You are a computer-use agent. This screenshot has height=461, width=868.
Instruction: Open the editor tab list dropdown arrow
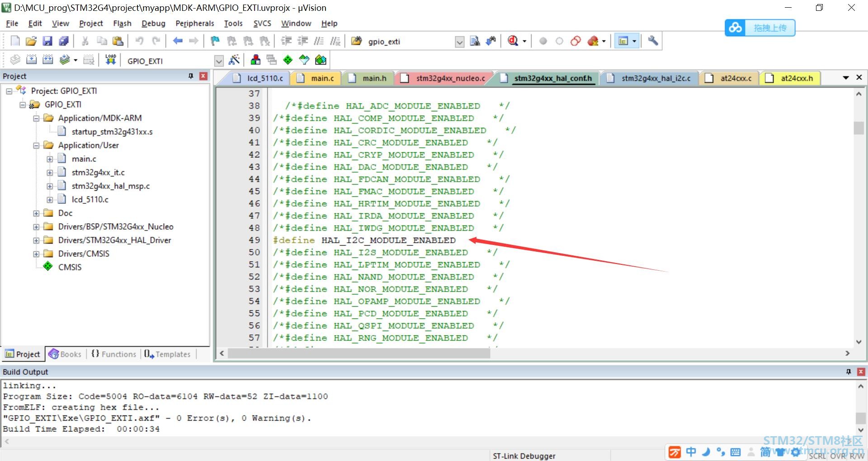point(845,78)
